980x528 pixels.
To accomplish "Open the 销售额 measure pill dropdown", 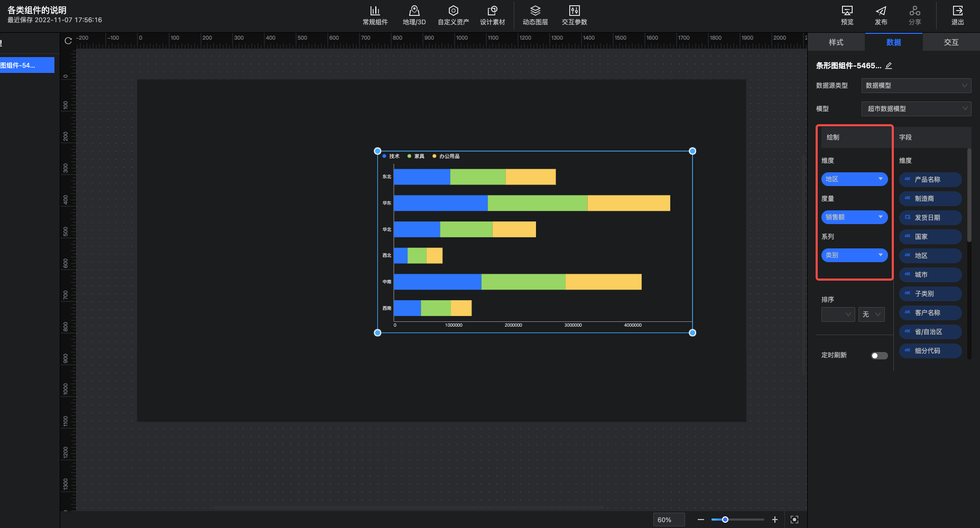I will click(854, 217).
